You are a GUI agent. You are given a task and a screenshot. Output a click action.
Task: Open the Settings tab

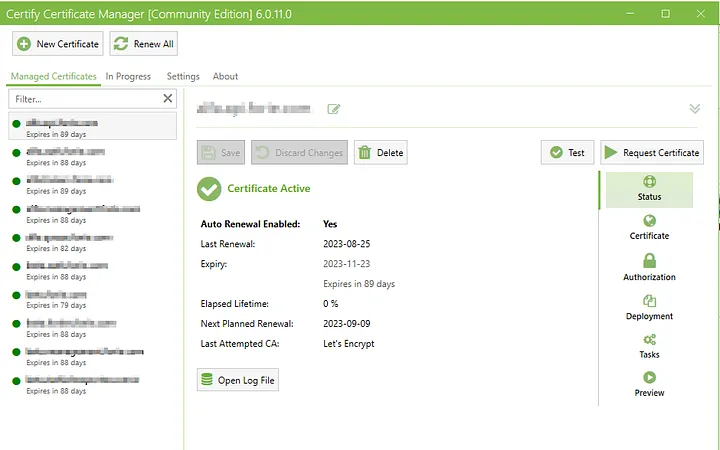click(183, 76)
